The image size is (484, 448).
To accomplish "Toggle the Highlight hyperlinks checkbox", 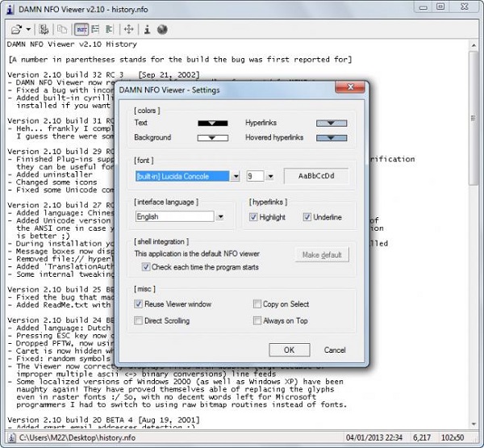I will point(253,217).
